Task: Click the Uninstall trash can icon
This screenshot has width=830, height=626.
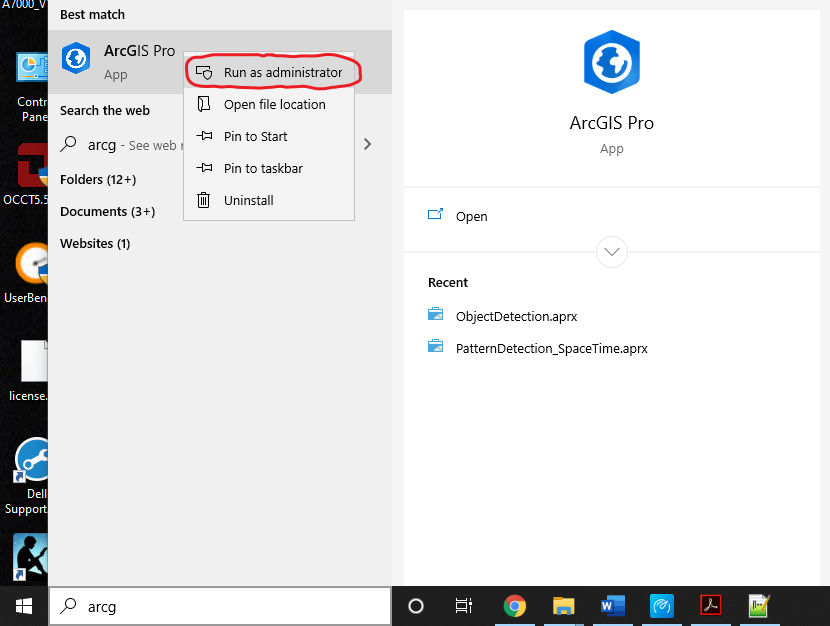Action: click(204, 200)
